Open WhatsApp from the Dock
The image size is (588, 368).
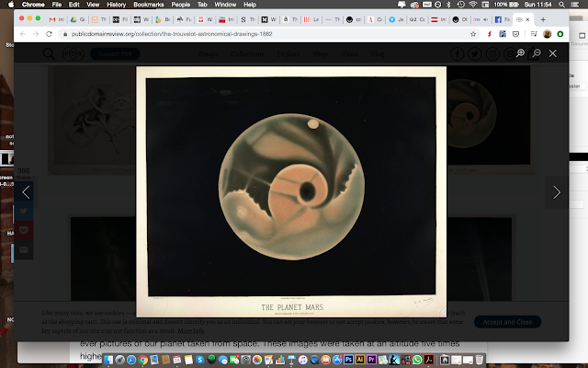tap(417, 360)
